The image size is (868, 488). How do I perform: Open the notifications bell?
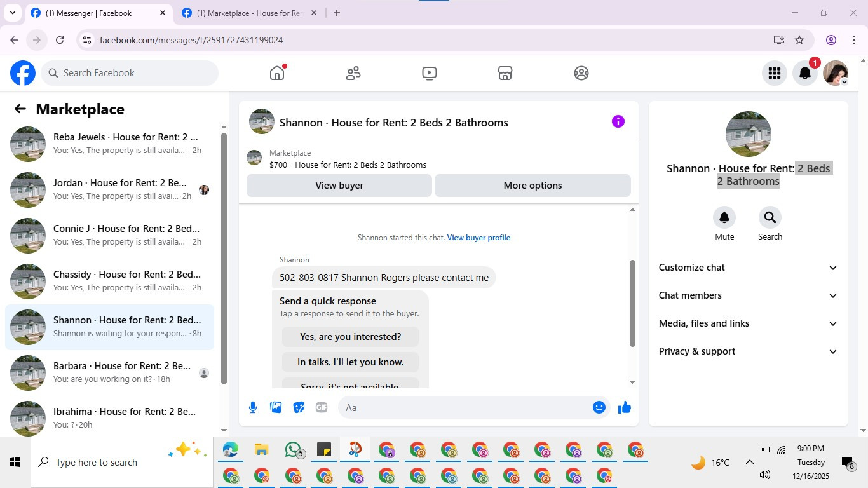click(x=805, y=73)
